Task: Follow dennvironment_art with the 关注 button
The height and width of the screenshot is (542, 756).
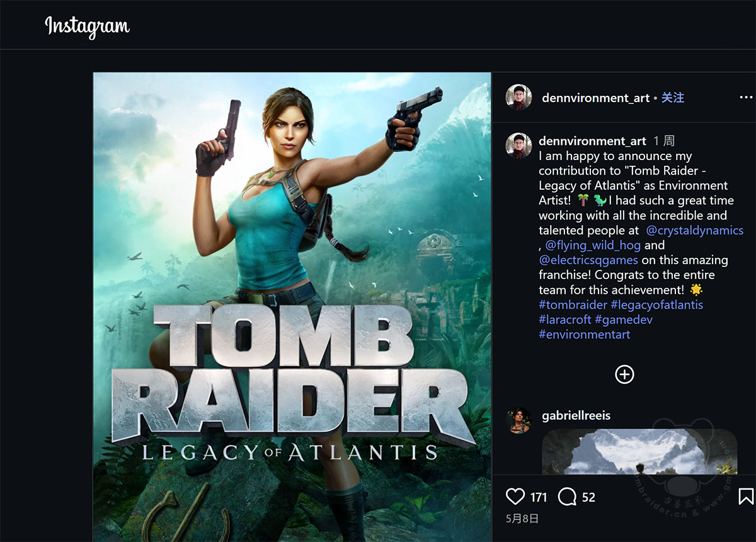Action: pos(672,98)
